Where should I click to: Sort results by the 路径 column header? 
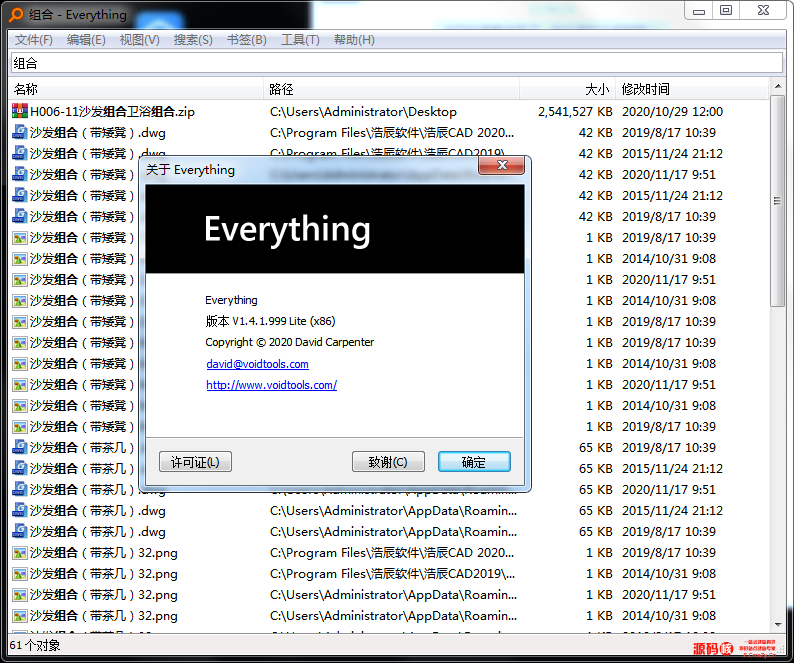pyautogui.click(x=391, y=90)
